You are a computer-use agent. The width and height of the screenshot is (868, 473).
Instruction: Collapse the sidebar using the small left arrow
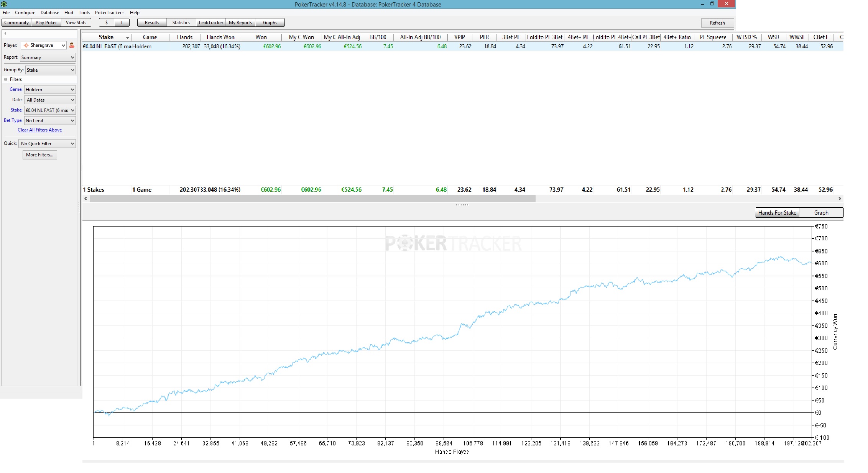pyautogui.click(x=5, y=33)
